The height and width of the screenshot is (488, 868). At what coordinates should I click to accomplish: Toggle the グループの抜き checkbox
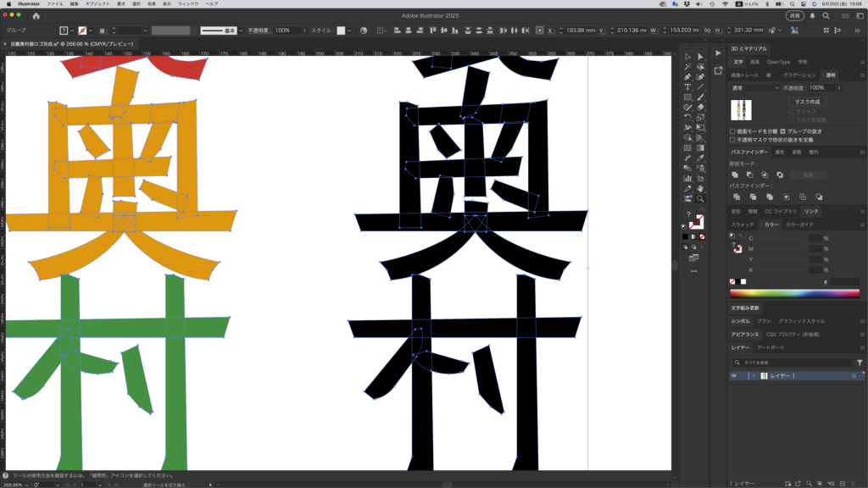(x=782, y=131)
